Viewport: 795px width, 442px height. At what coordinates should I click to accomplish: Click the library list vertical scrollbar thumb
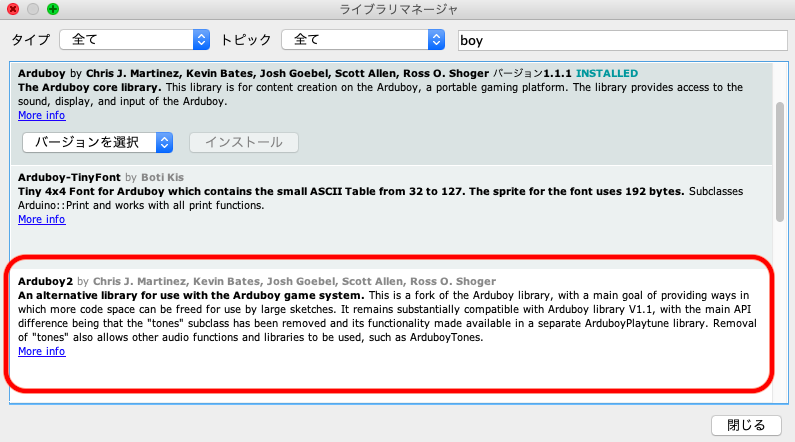coord(780,162)
